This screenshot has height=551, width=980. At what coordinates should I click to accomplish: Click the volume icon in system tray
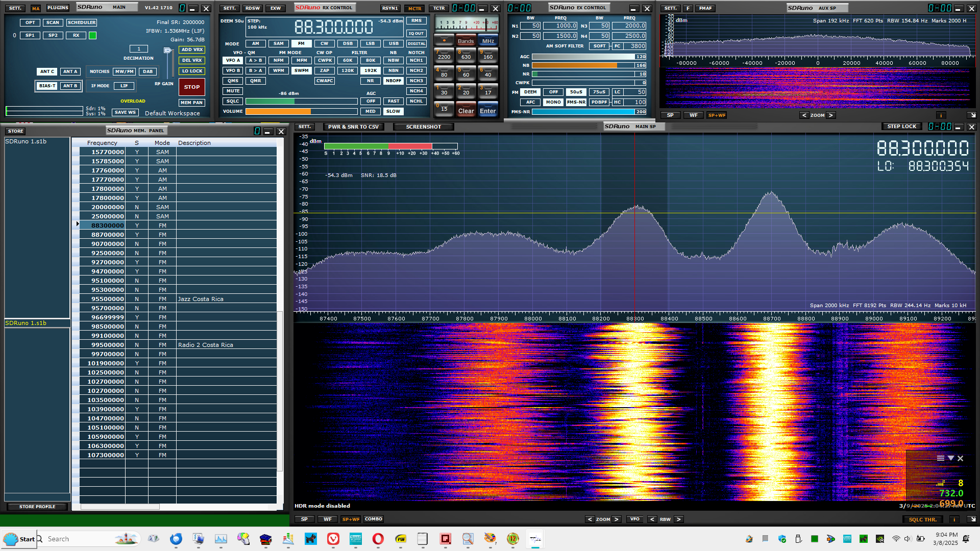tap(907, 539)
